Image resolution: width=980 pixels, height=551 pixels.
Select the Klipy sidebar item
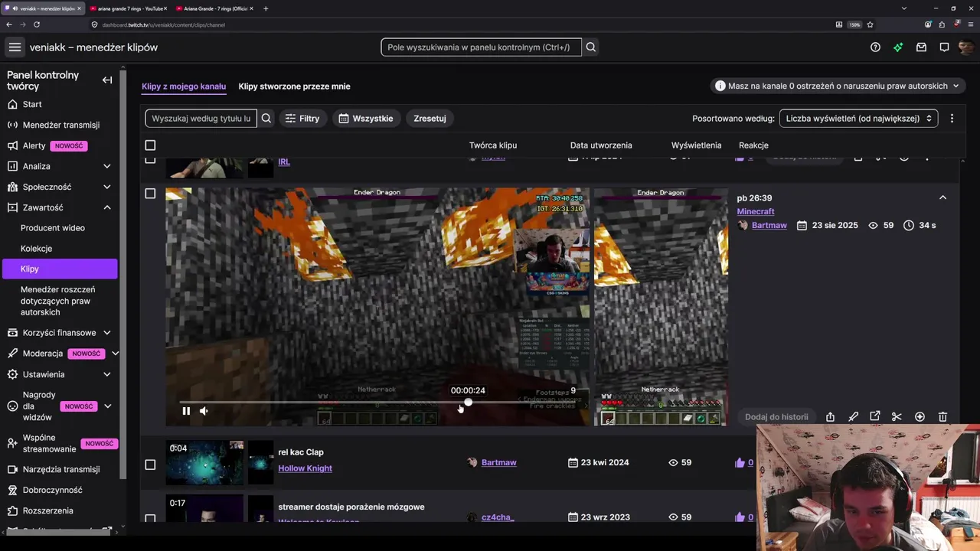point(60,269)
